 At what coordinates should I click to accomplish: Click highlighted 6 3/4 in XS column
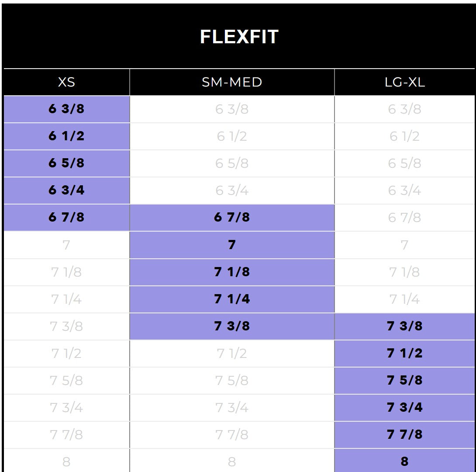66,191
